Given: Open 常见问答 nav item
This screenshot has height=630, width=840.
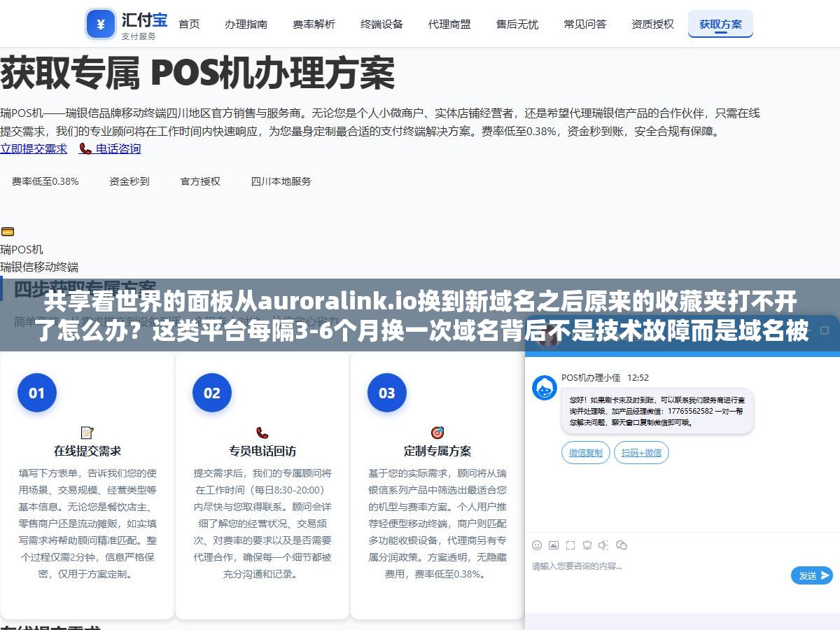Looking at the screenshot, I should pyautogui.click(x=585, y=24).
